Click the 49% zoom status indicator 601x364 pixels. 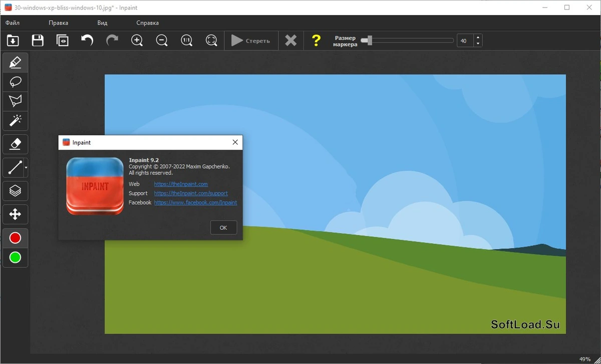pos(585,359)
